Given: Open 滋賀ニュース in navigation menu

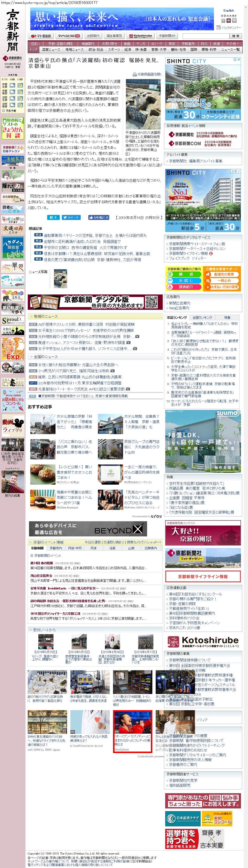Looking at the screenshot, I should 51,49.
